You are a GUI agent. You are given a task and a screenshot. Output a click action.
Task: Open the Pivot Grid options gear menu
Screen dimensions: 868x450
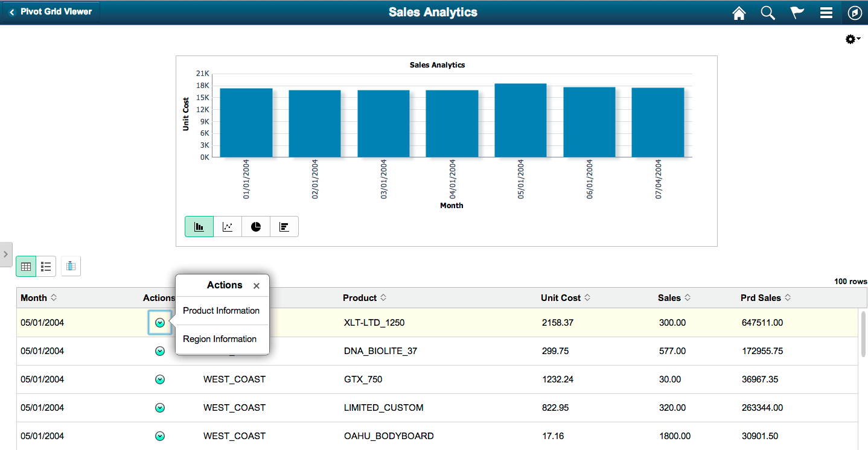851,39
